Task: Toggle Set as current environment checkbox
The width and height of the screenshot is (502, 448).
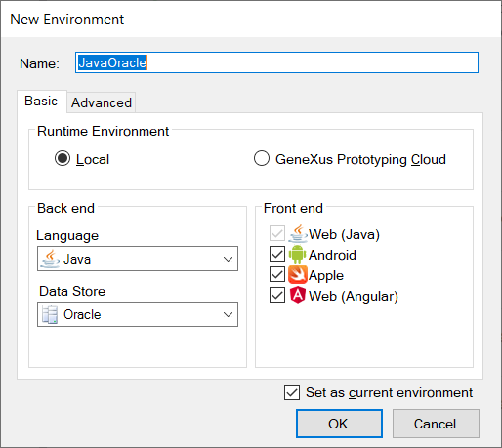Action: (292, 392)
